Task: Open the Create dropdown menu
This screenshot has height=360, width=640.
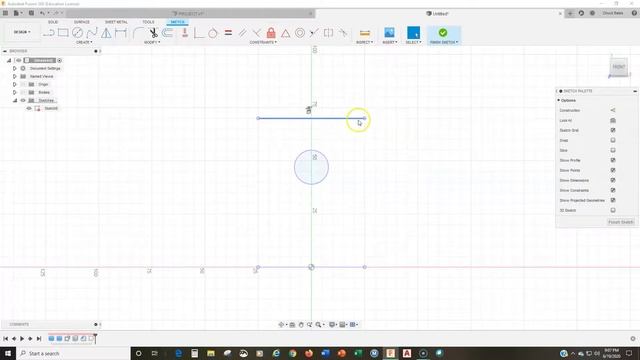Action: click(84, 42)
